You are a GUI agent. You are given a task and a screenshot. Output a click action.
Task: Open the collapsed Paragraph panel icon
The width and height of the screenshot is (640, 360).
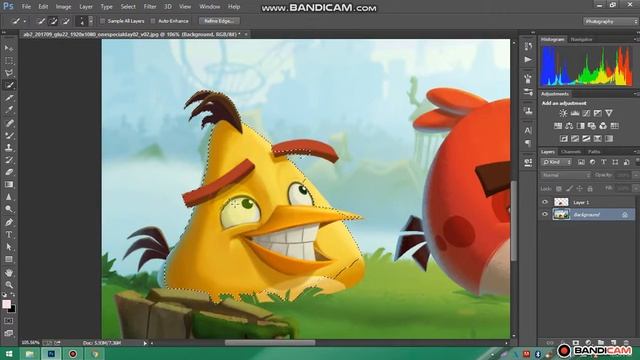tap(528, 143)
